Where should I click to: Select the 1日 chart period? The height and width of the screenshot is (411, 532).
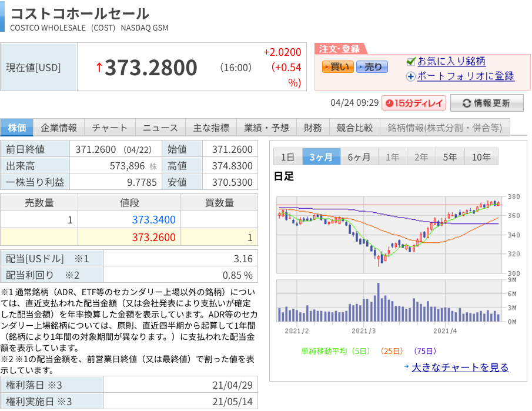(287, 157)
